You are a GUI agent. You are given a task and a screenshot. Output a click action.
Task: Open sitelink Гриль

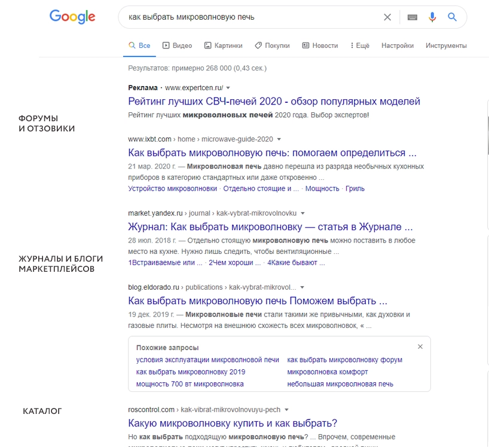tap(355, 189)
